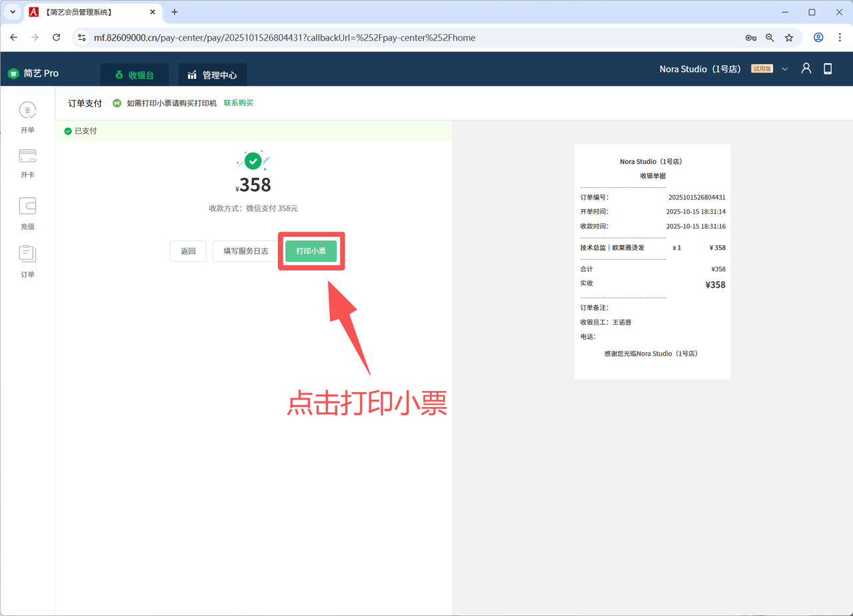Click the 返回 button

click(x=188, y=251)
